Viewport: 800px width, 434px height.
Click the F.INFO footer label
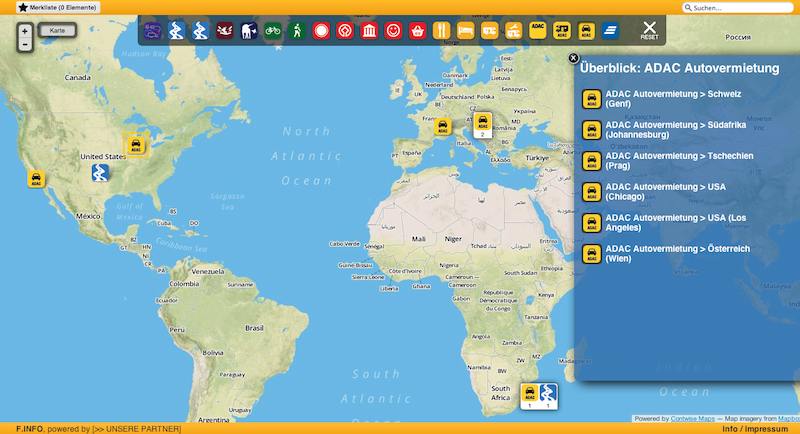[30, 429]
